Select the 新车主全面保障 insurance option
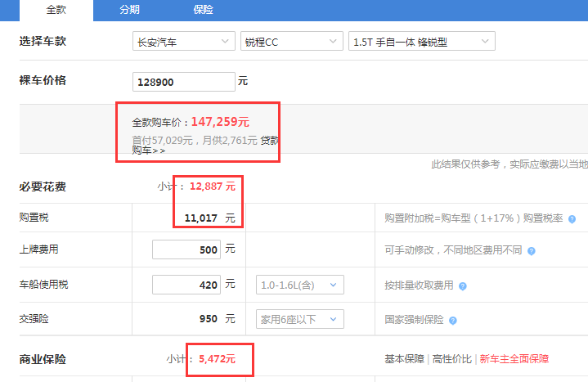The width and height of the screenshot is (588, 382). (x=514, y=359)
